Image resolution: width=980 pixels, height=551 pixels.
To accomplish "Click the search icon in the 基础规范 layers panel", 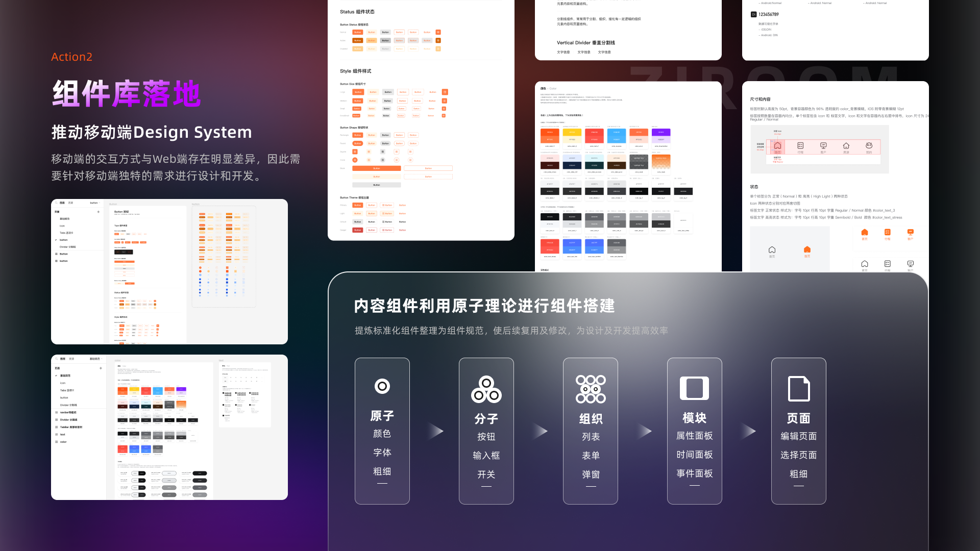I will 56,359.
